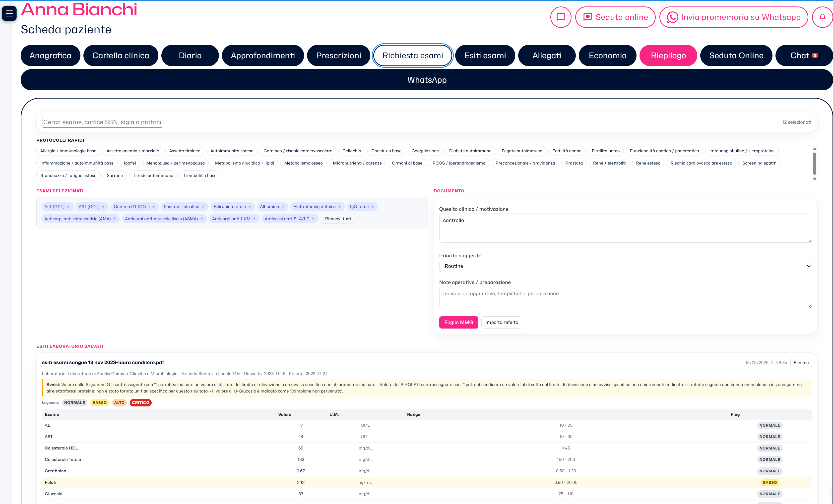Apply Funzionalità epatica / pancreatica protocol
The height and width of the screenshot is (504, 833).
[664, 151]
